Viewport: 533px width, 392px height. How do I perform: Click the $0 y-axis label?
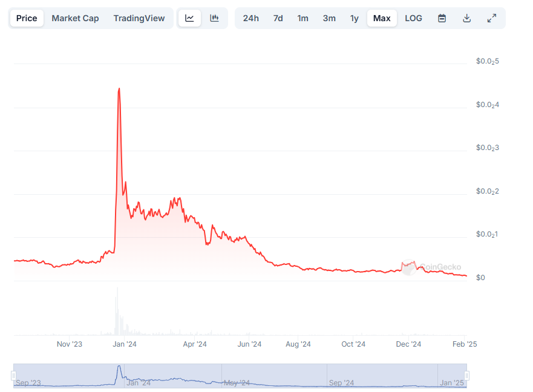(x=480, y=278)
